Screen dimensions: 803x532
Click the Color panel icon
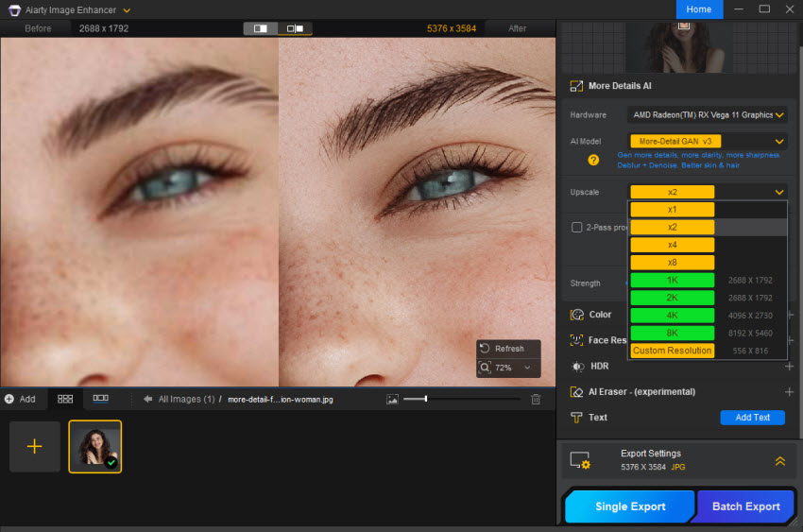coord(576,315)
